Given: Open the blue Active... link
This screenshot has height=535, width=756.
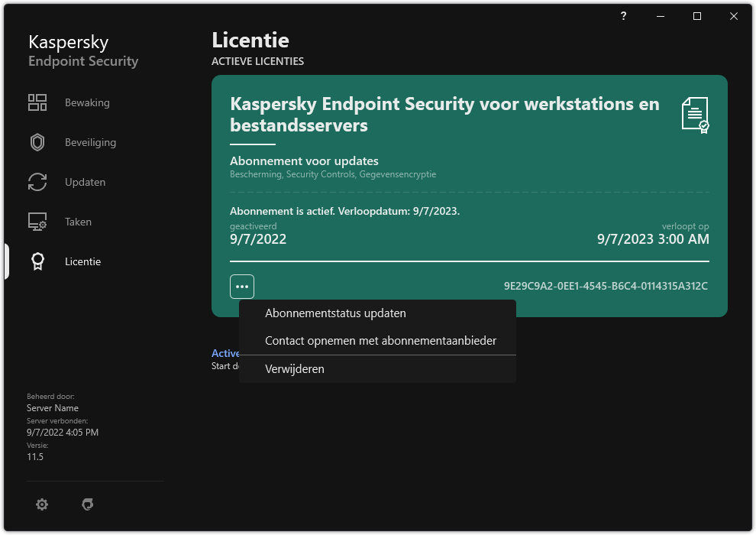Looking at the screenshot, I should coord(225,353).
